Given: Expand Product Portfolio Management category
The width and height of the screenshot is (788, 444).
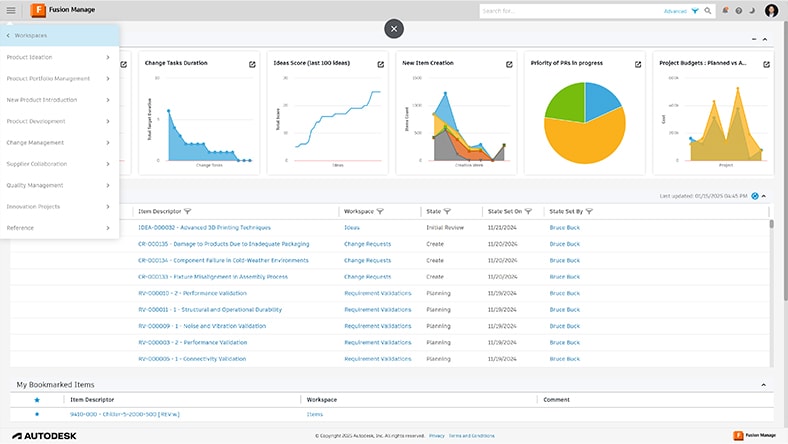Looking at the screenshot, I should [59, 78].
